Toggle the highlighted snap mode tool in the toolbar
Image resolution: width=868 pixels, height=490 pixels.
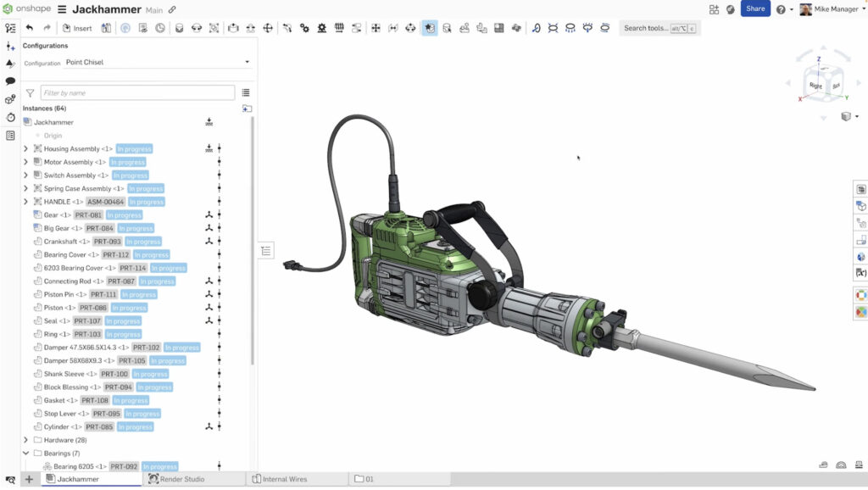(430, 27)
